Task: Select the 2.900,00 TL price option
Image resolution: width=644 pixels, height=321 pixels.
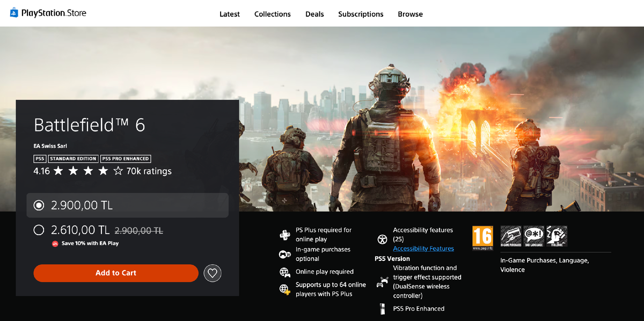Action: (128, 205)
